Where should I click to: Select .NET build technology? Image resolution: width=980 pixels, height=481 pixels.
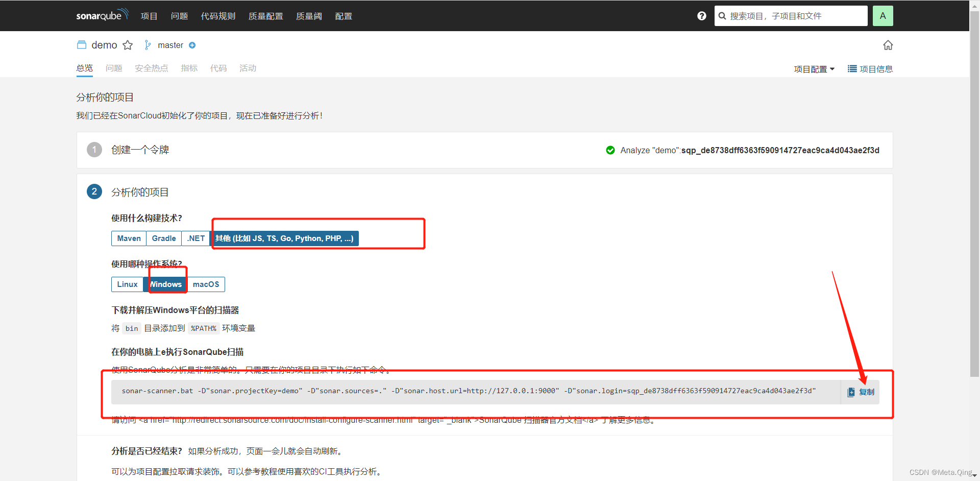pos(196,238)
